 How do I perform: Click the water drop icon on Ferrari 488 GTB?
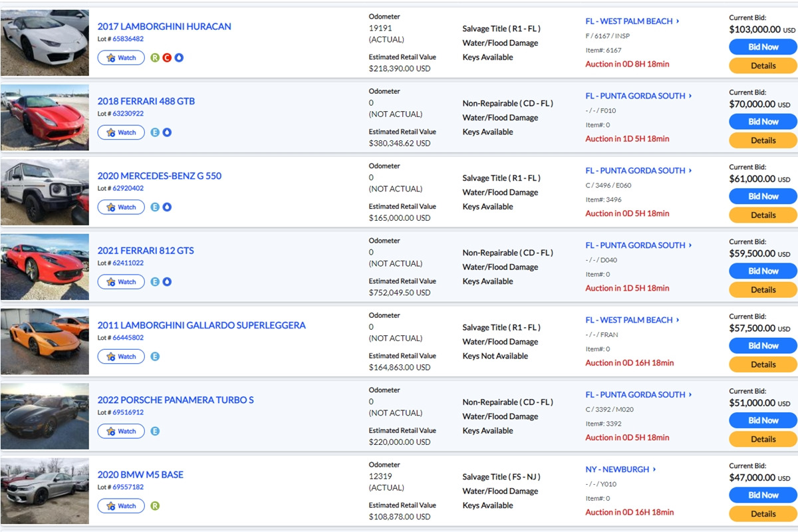(167, 132)
